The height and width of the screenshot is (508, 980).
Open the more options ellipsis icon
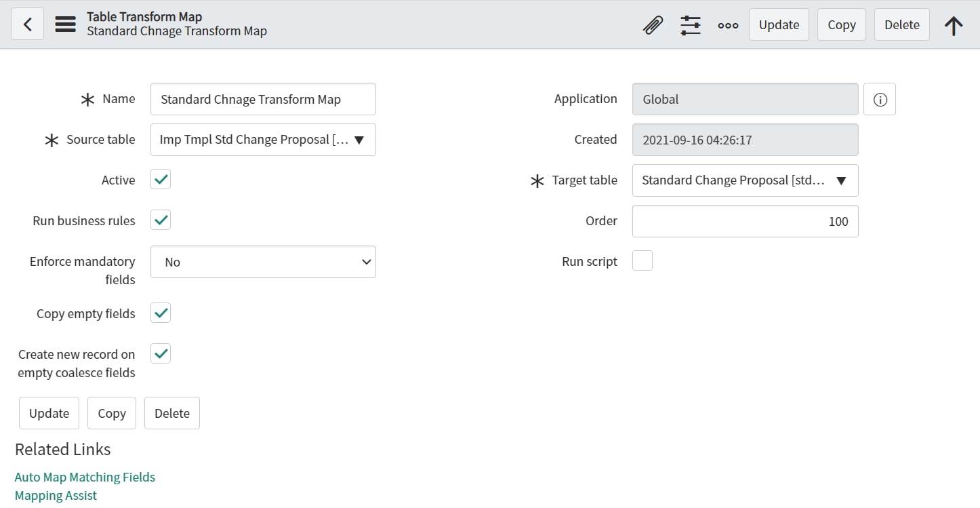pos(729,25)
